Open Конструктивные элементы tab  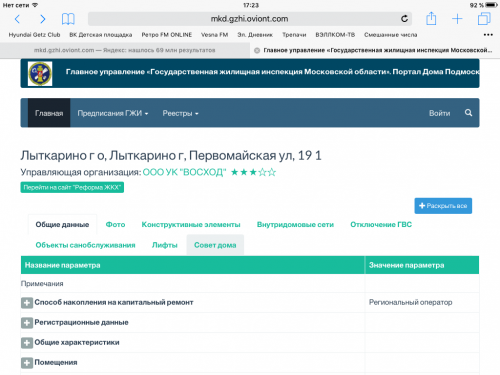tap(191, 225)
